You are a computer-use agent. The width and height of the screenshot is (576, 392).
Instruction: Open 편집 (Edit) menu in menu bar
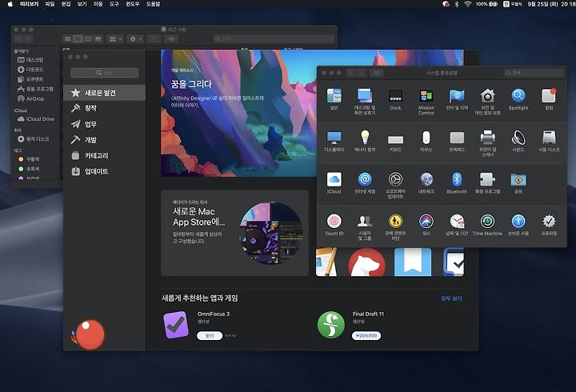66,4
